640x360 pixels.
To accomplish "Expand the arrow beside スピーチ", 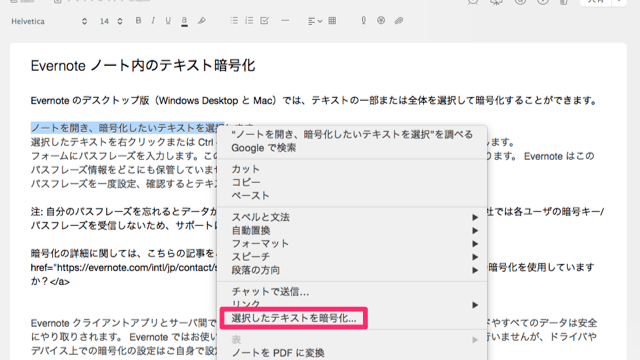I will tap(475, 257).
